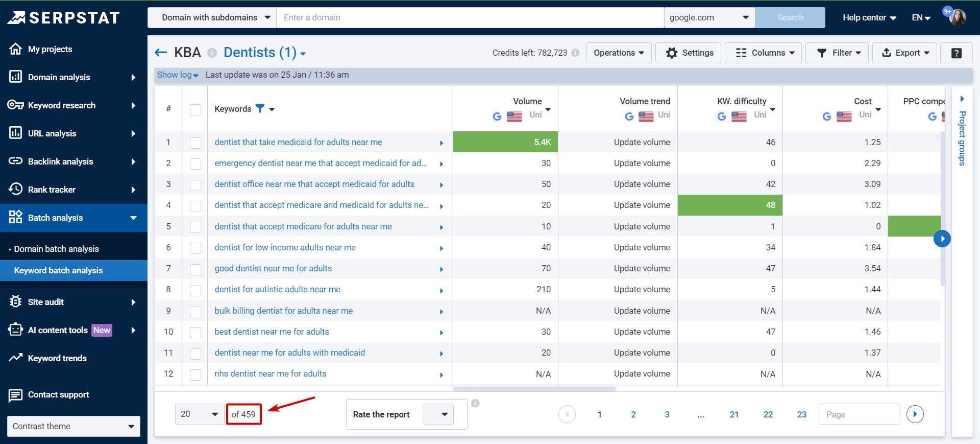Toggle the select-all checkbox in table header
Screen dimensions: 980x444
(x=195, y=109)
